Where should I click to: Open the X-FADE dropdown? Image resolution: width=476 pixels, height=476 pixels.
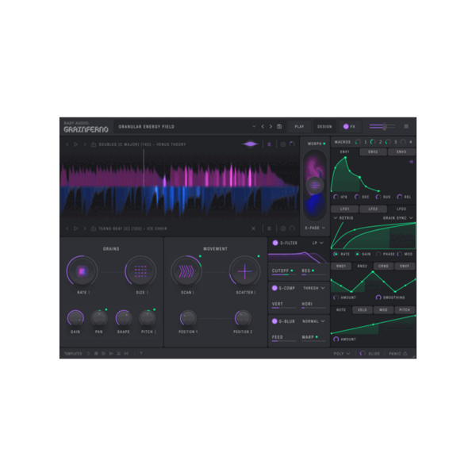315,228
